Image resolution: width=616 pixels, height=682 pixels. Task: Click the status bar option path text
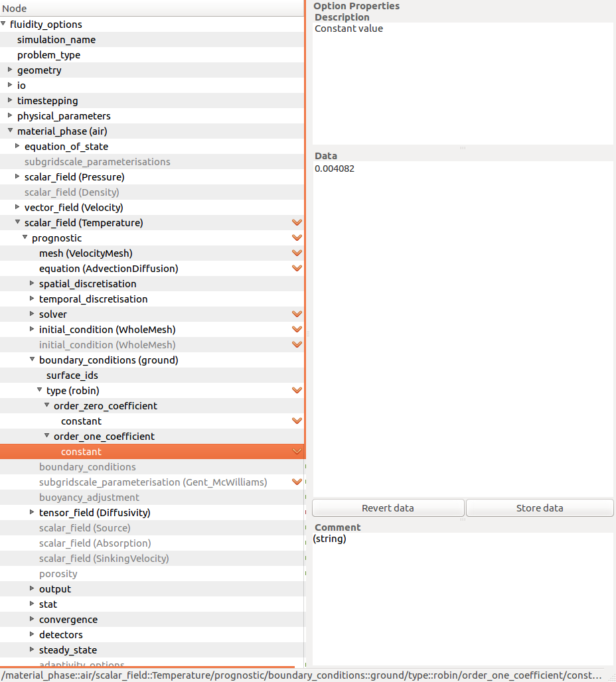tap(301, 675)
